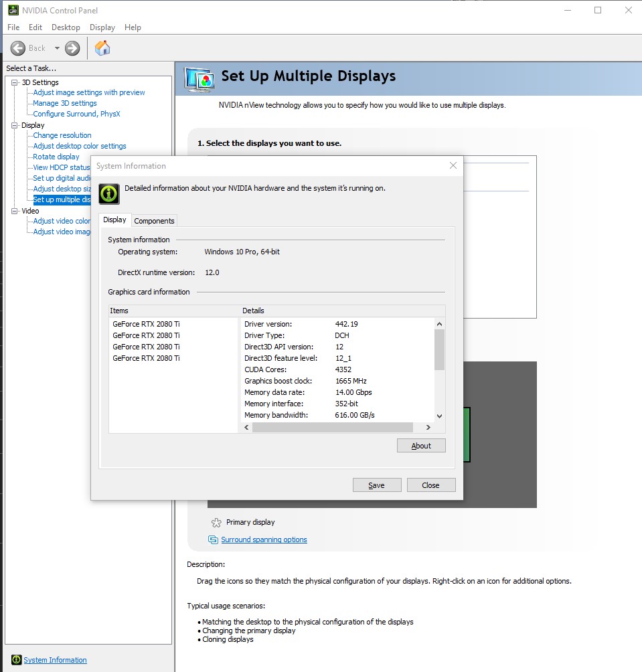Open Set up digital audio task
Viewport: 642px width, 672px height.
[62, 178]
